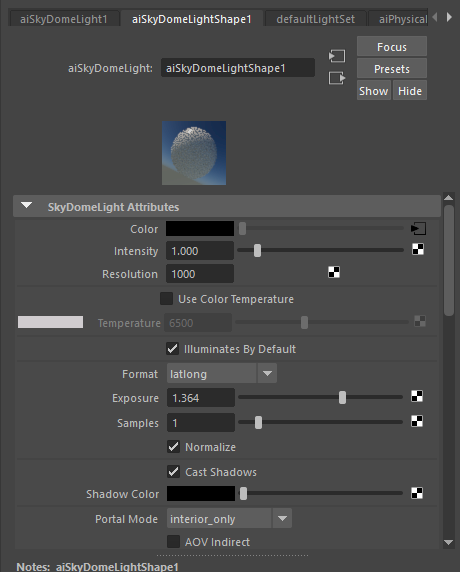The image size is (460, 572).
Task: Click the Samples slider handle
Action: [258, 422]
